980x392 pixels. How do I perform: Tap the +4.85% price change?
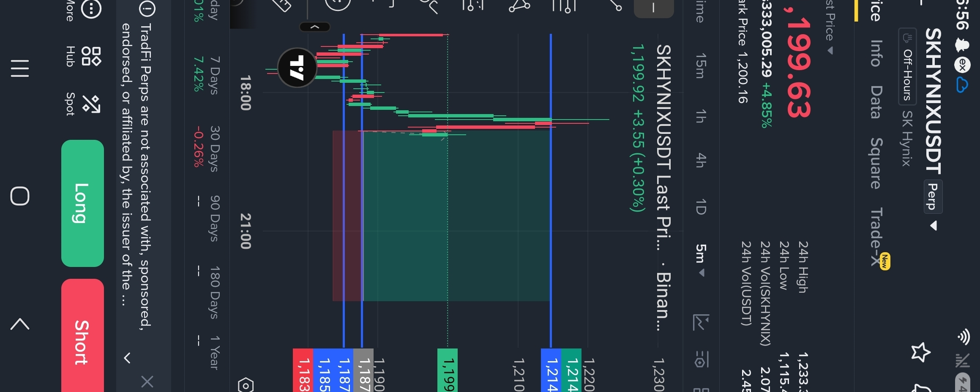point(766,105)
